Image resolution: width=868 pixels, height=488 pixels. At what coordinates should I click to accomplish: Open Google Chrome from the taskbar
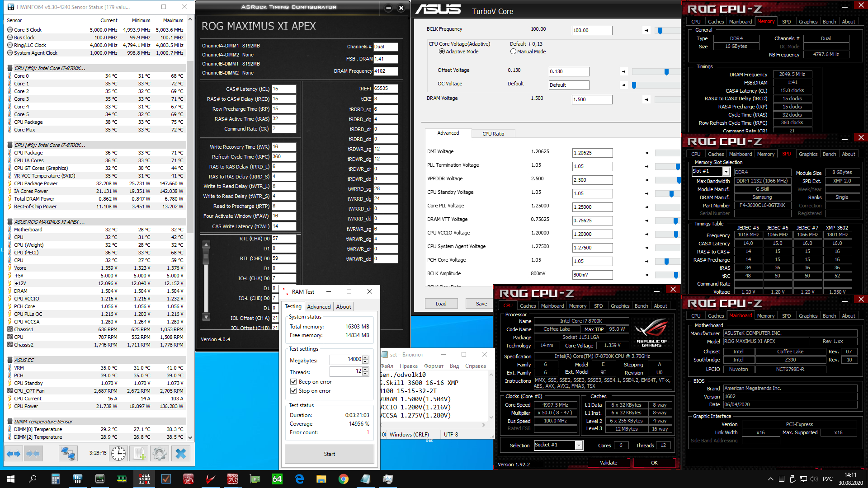pos(343,479)
